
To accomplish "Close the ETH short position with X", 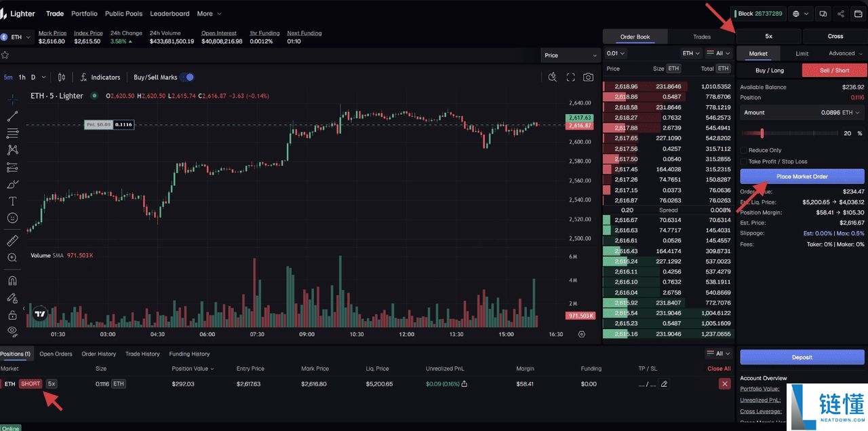I will coord(725,384).
